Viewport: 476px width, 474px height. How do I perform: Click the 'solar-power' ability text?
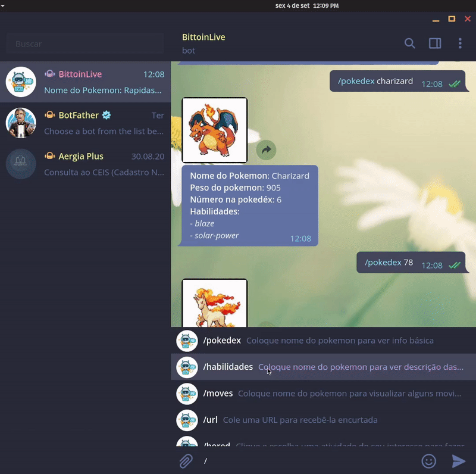click(217, 235)
